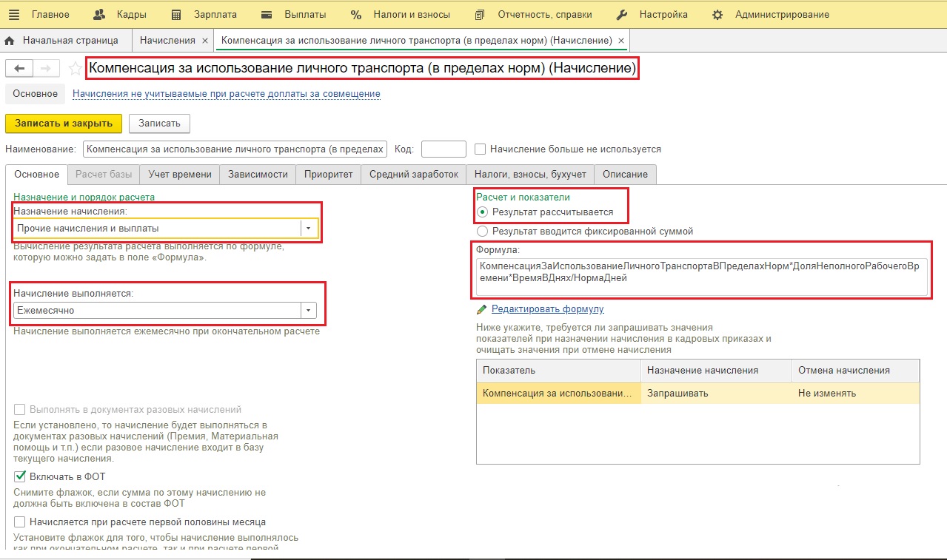This screenshot has width=947, height=560.
Task: Click the pencil icon next to Редактировать формулу
Action: [x=482, y=308]
